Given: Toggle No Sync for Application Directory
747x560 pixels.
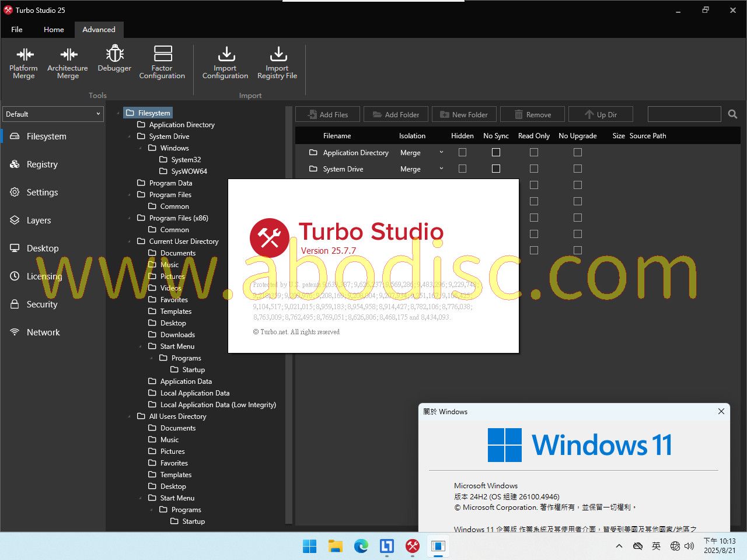Looking at the screenshot, I should click(x=496, y=152).
